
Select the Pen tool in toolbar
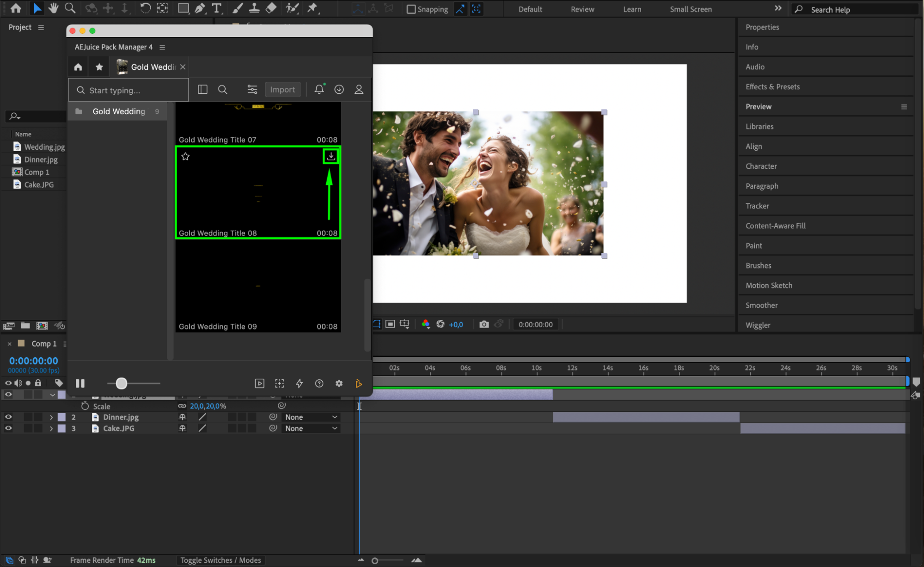tap(200, 8)
